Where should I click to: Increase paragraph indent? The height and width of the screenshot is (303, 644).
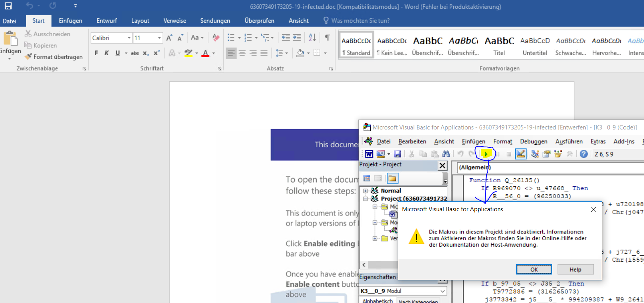tap(297, 38)
